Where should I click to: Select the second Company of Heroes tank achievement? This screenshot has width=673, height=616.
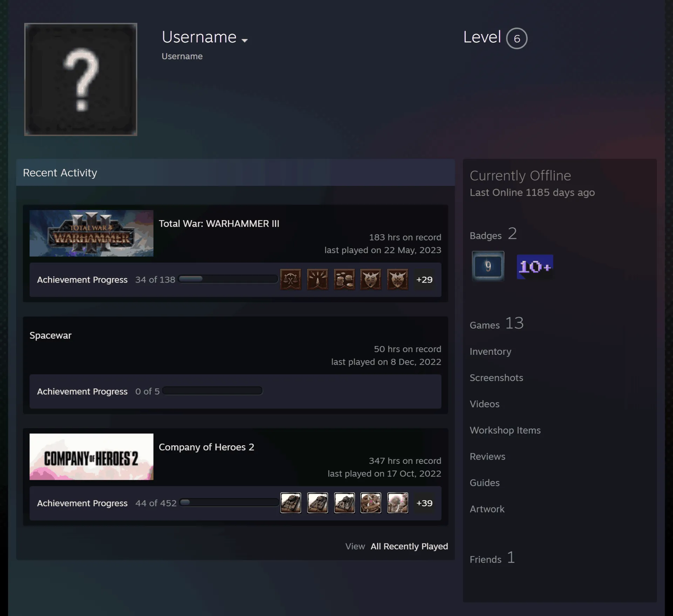click(318, 503)
